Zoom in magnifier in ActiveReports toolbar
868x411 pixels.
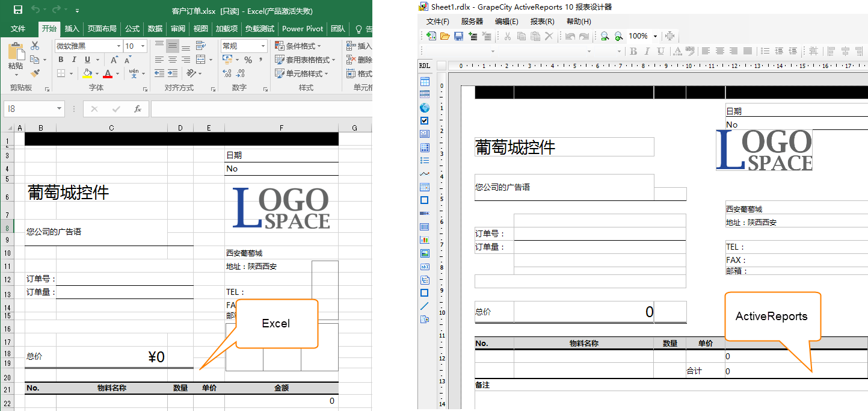tap(618, 36)
